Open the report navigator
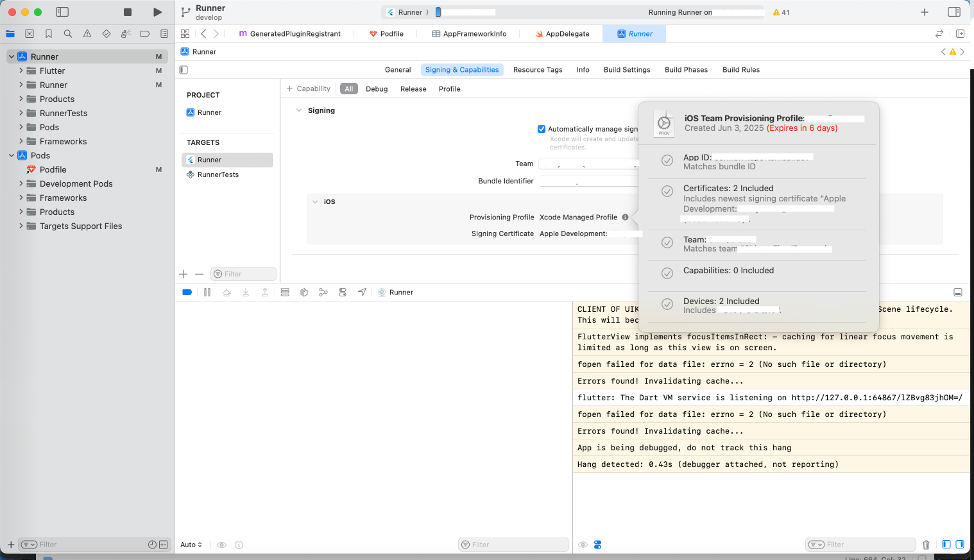 pyautogui.click(x=164, y=33)
